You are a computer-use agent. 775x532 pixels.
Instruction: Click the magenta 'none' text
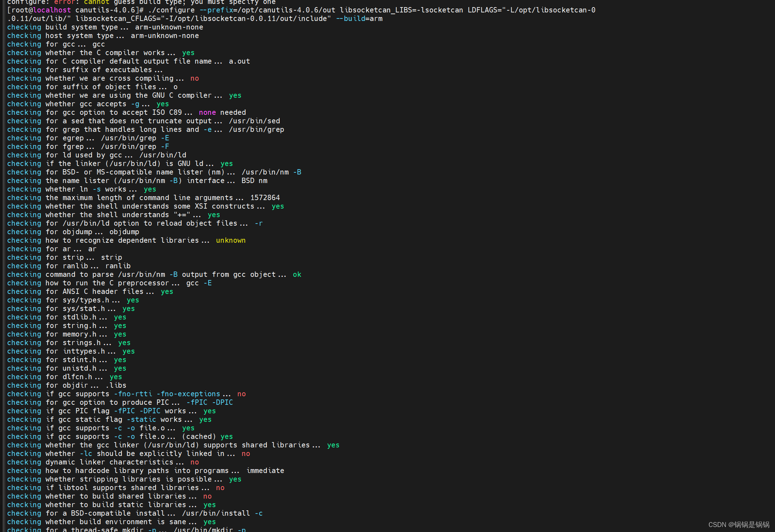click(207, 112)
